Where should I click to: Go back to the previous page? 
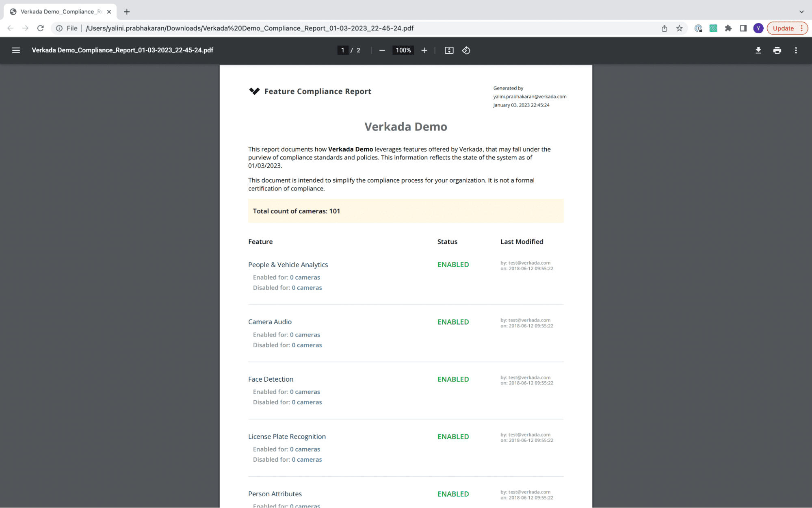tap(10, 28)
